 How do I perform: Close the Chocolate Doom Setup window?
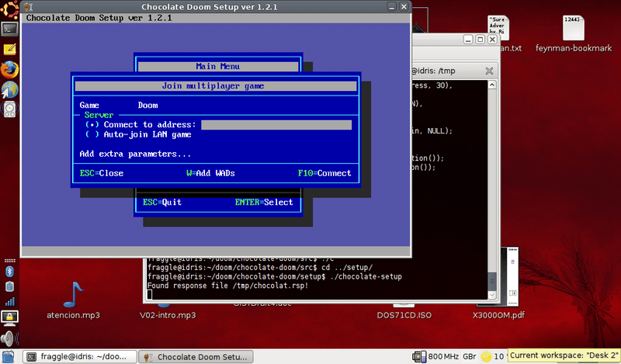404,7
